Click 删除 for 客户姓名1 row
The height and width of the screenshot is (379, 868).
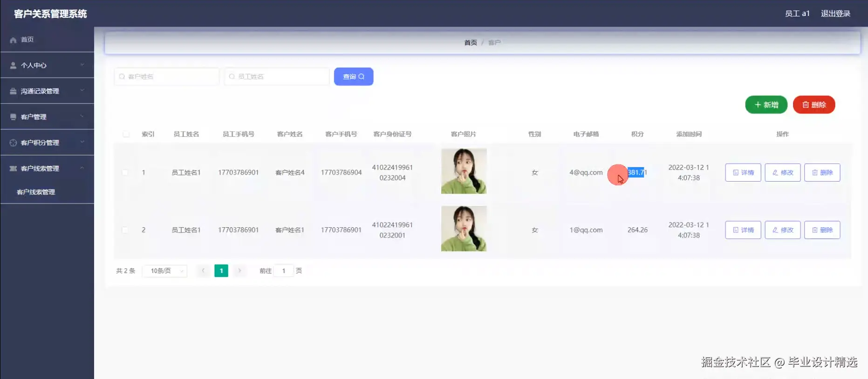(x=822, y=230)
